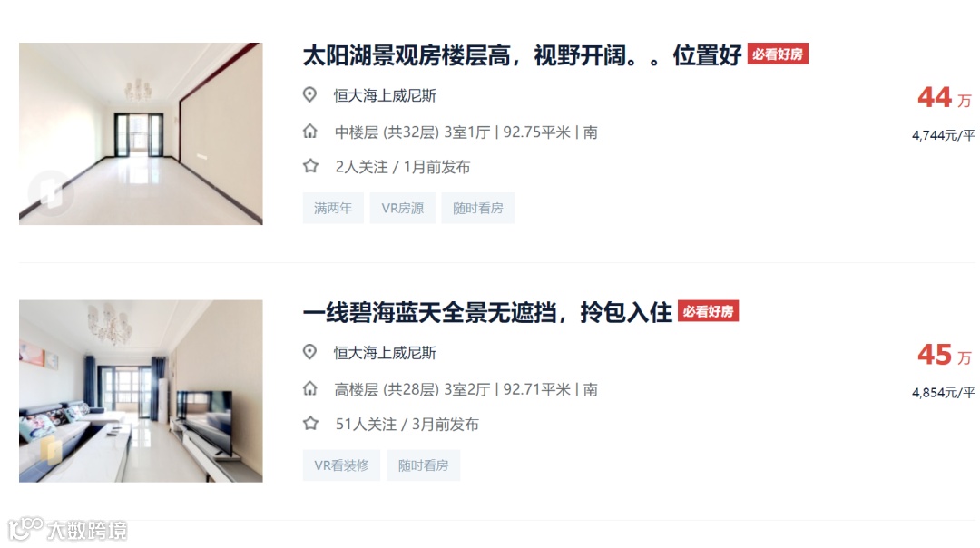Click 恒大海上威尼斯 link in first listing

[385, 95]
